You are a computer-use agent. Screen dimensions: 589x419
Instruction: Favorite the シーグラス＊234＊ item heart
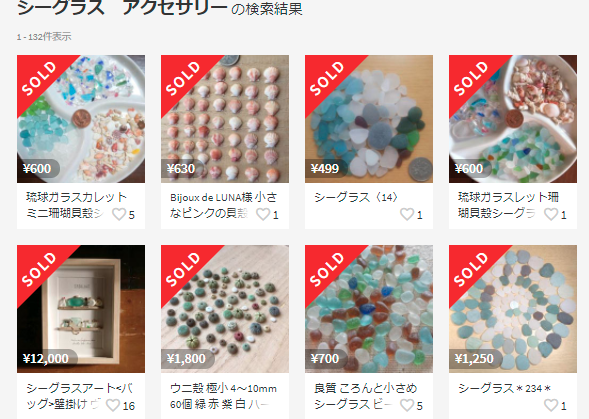coord(551,405)
